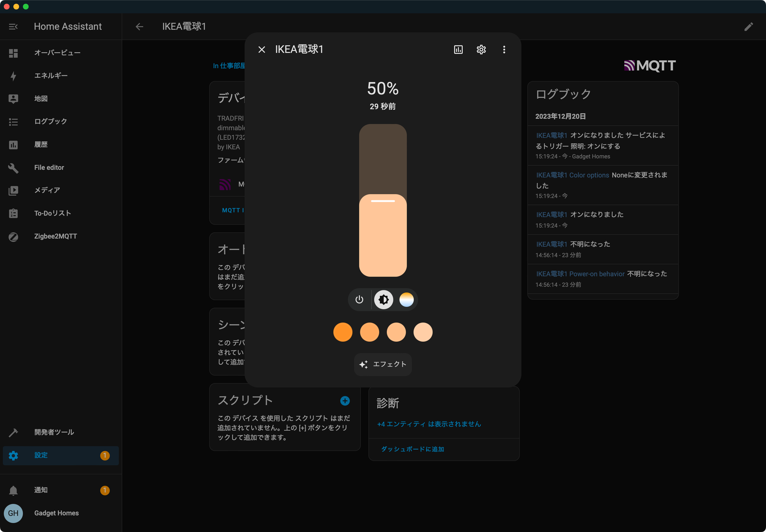
Task: Click the pencil edit device icon
Action: click(x=749, y=26)
